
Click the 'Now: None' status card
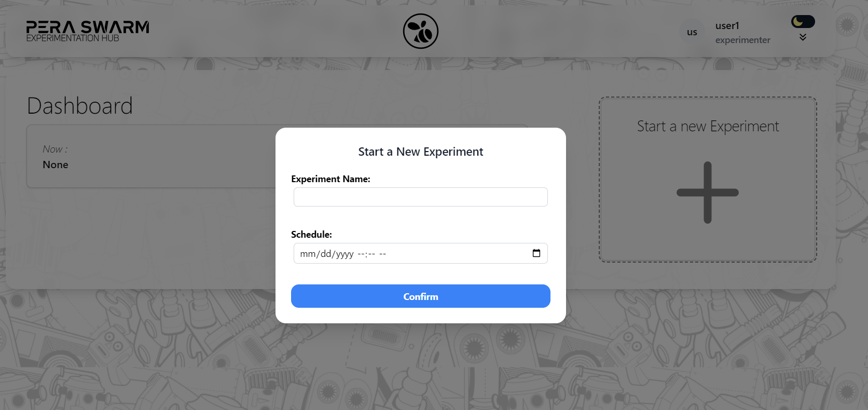151,156
